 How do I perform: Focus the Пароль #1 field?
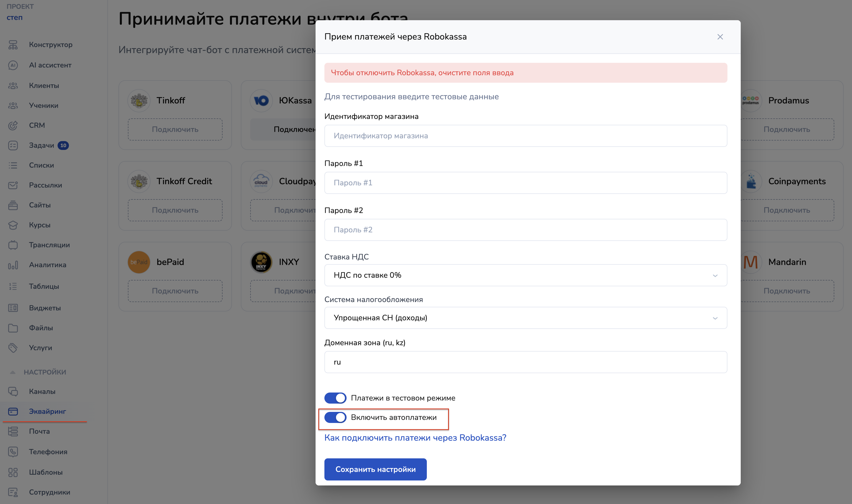(x=525, y=183)
